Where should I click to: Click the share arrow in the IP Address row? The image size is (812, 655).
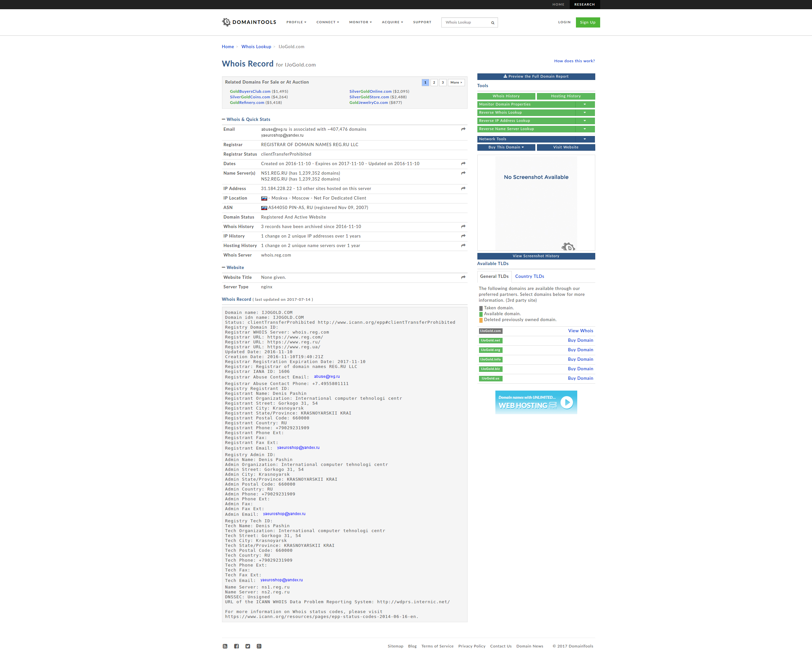463,188
